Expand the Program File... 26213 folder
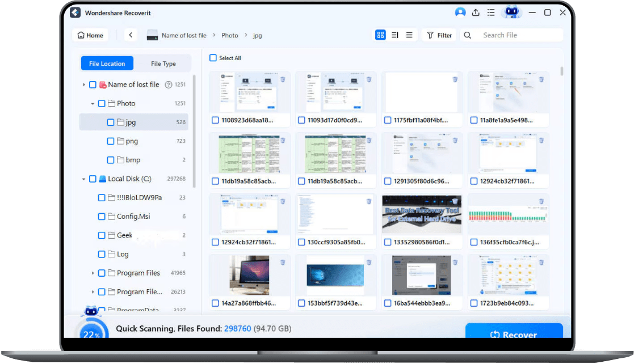 (x=93, y=291)
